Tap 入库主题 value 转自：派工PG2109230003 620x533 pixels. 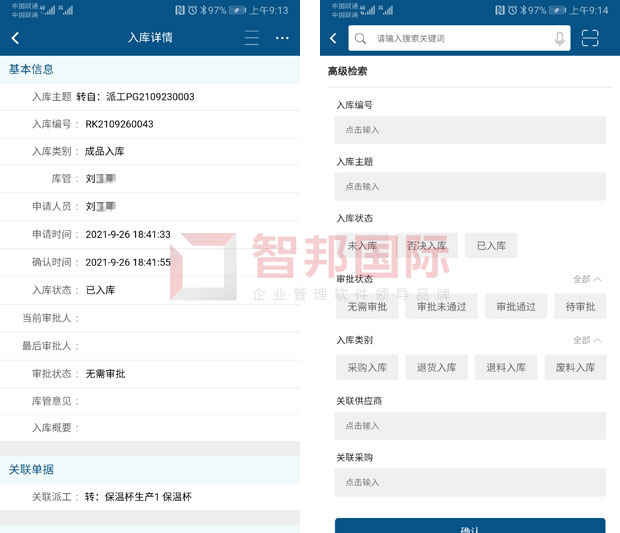coord(135,97)
